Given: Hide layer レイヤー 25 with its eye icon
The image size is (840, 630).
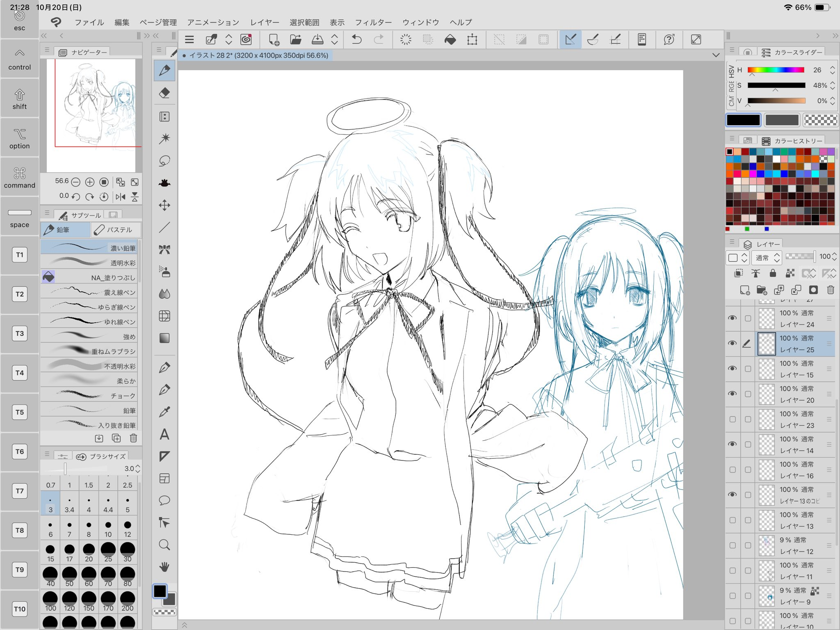Looking at the screenshot, I should tap(733, 343).
